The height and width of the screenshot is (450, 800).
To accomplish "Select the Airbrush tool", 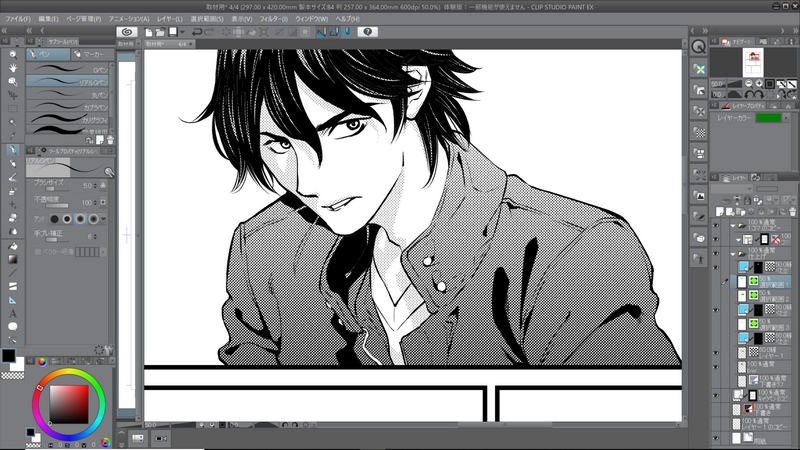I will tap(13, 191).
